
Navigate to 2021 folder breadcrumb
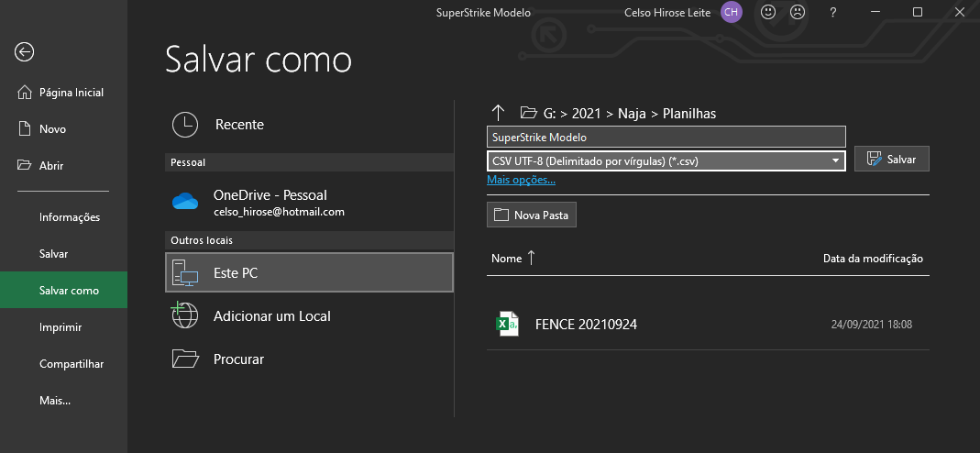pos(586,114)
